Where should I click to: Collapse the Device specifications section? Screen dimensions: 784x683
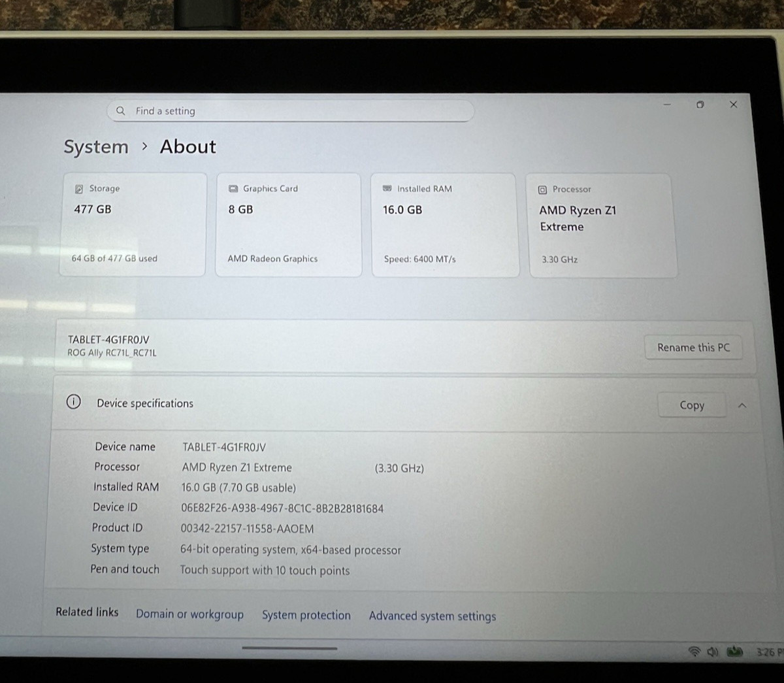click(x=742, y=406)
